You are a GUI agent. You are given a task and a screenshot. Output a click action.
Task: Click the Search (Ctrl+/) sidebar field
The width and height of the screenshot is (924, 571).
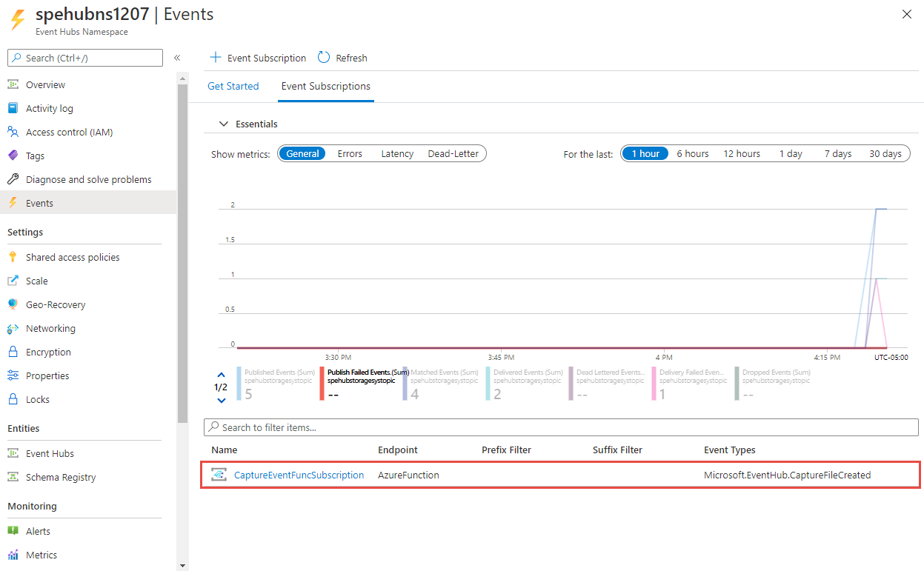pyautogui.click(x=85, y=58)
